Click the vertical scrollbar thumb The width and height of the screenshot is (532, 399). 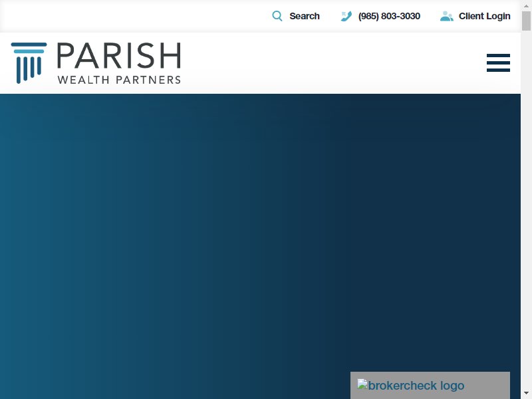click(526, 21)
